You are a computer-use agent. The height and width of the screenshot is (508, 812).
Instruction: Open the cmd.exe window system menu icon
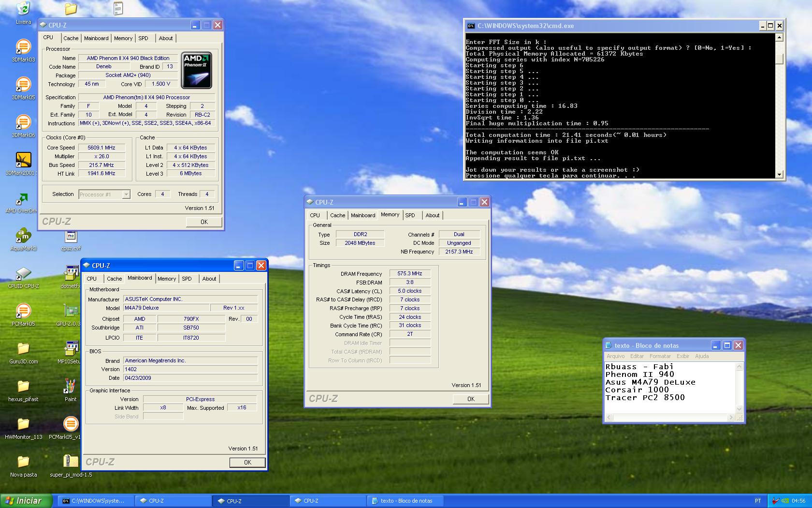pos(470,26)
